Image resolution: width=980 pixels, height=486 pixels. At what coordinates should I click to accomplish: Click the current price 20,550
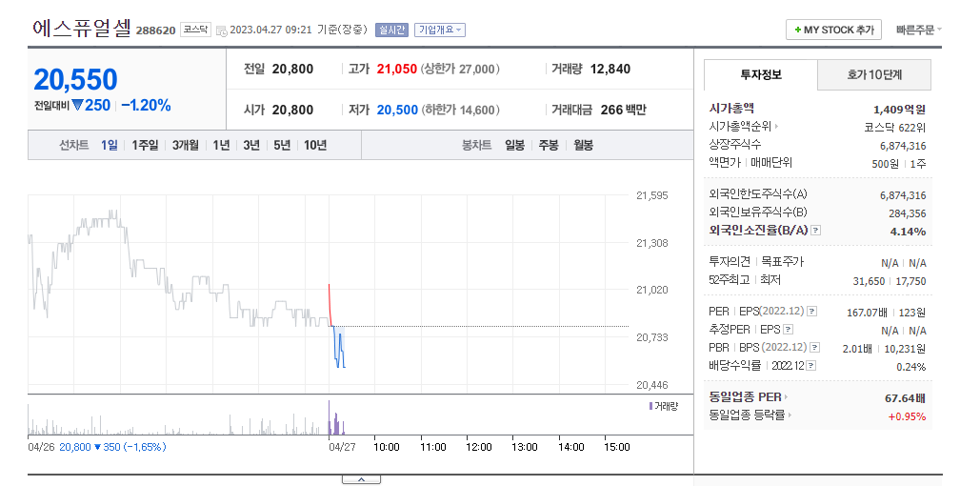75,79
